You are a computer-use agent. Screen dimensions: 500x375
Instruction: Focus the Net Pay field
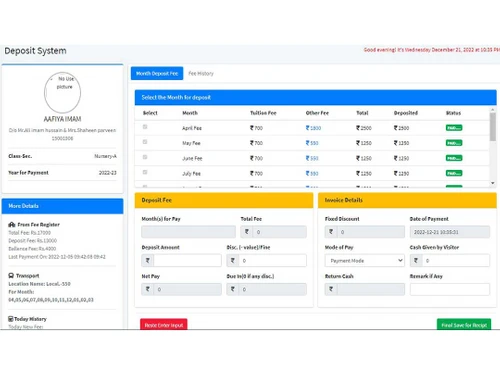pos(187,289)
